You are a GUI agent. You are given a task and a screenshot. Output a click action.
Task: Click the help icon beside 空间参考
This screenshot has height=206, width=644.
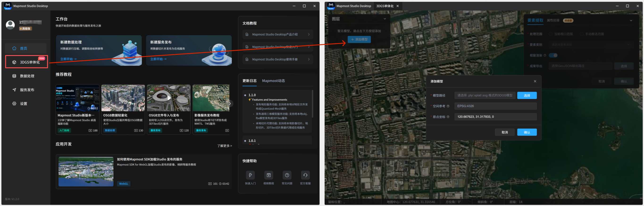448,106
